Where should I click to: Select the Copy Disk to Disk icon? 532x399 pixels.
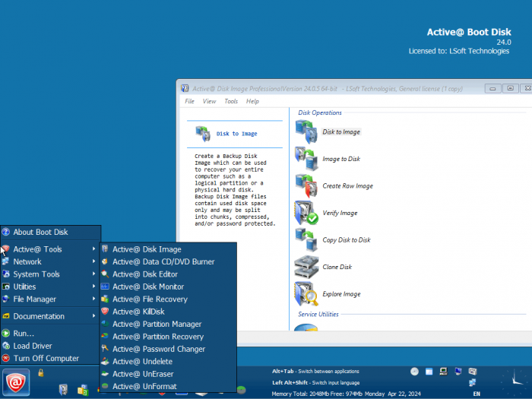[x=306, y=240]
